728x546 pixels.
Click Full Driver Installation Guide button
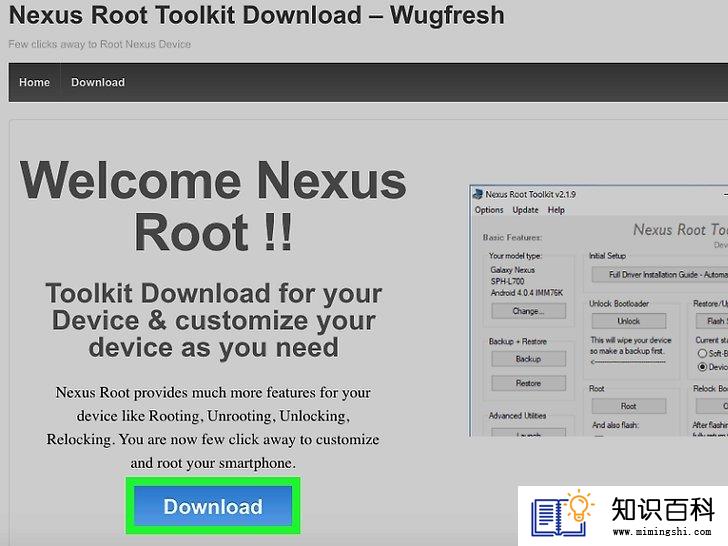[x=660, y=274]
